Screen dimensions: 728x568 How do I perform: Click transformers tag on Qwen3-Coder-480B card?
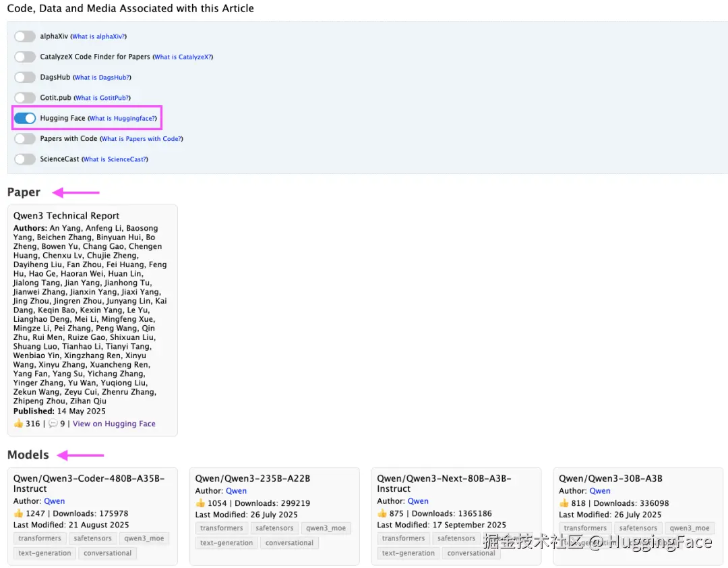pos(40,538)
